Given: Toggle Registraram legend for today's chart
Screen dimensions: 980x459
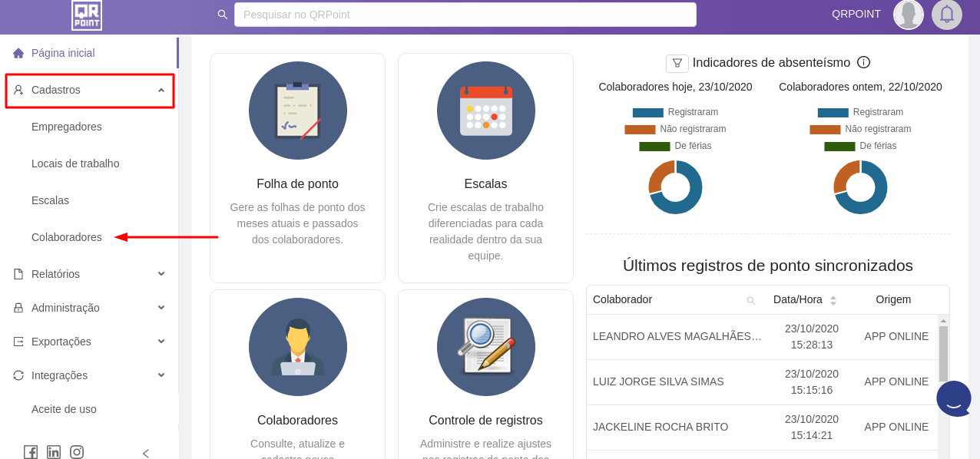Looking at the screenshot, I should (674, 112).
